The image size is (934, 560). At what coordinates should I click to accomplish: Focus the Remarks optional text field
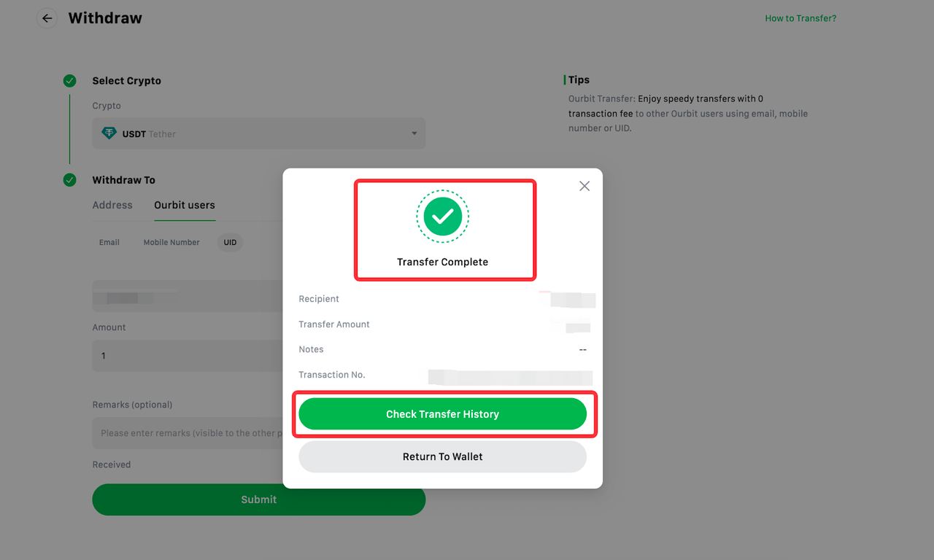coord(187,433)
